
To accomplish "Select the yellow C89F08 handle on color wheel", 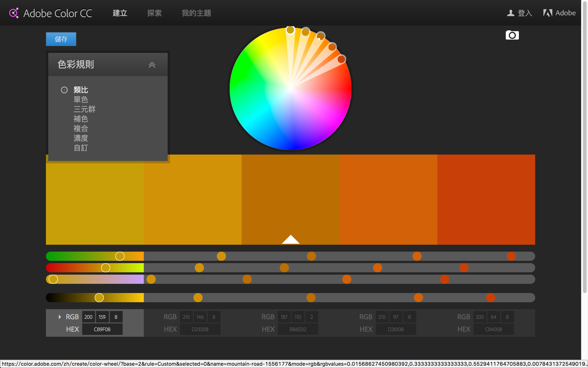I will (x=290, y=30).
